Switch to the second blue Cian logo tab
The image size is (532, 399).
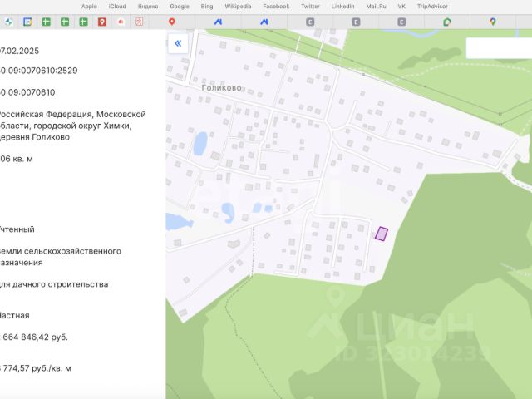pos(264,22)
